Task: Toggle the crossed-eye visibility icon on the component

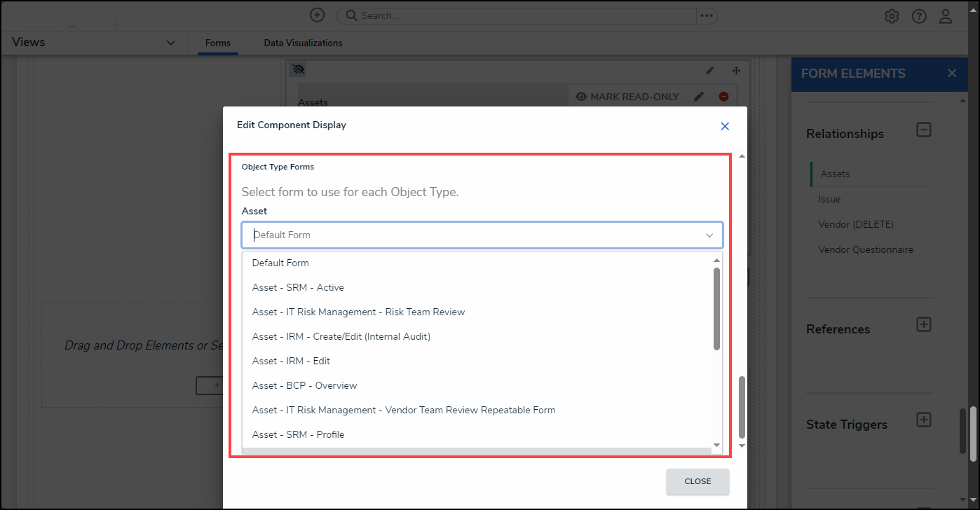Action: pos(297,69)
